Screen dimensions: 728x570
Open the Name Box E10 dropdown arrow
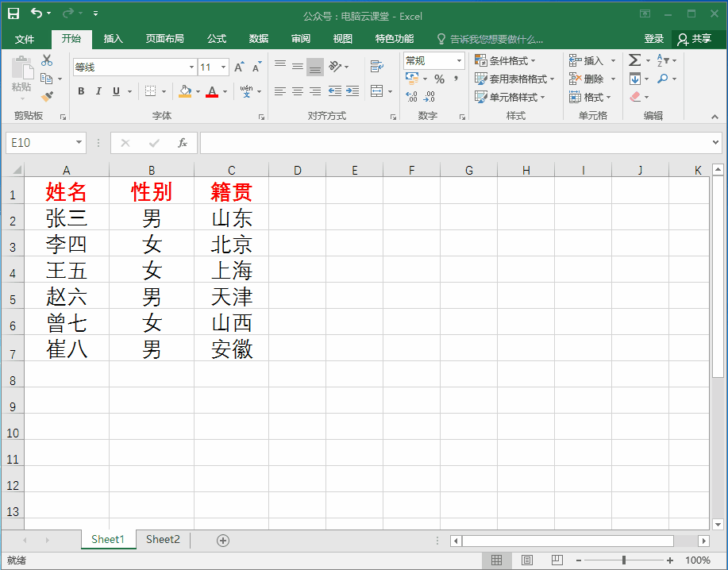(79, 143)
